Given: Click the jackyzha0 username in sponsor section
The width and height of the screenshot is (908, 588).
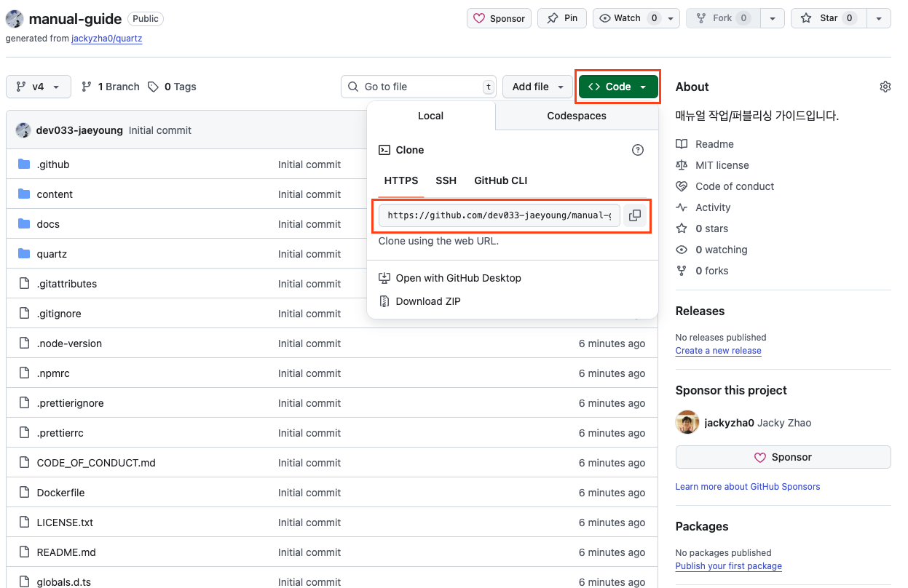Looking at the screenshot, I should 729,423.
